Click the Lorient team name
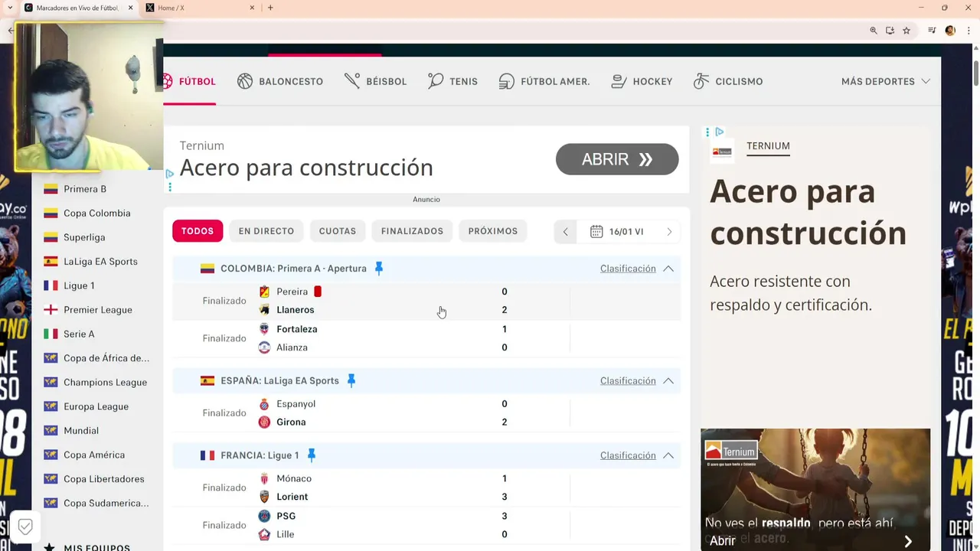 click(x=292, y=497)
